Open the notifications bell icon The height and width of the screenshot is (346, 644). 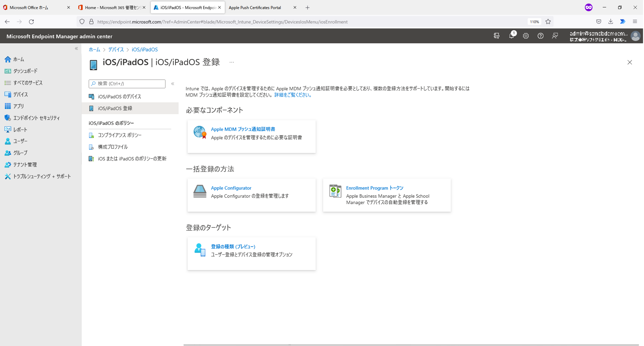(512, 36)
